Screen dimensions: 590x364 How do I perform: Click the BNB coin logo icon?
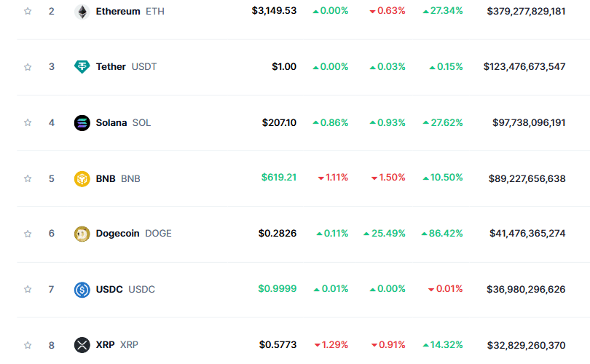[x=82, y=178]
